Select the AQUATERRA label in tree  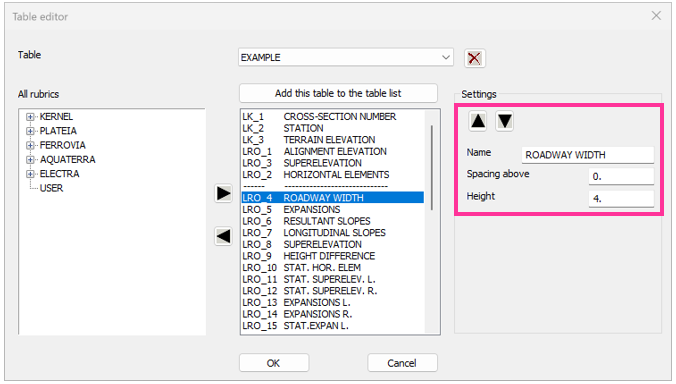point(68,159)
